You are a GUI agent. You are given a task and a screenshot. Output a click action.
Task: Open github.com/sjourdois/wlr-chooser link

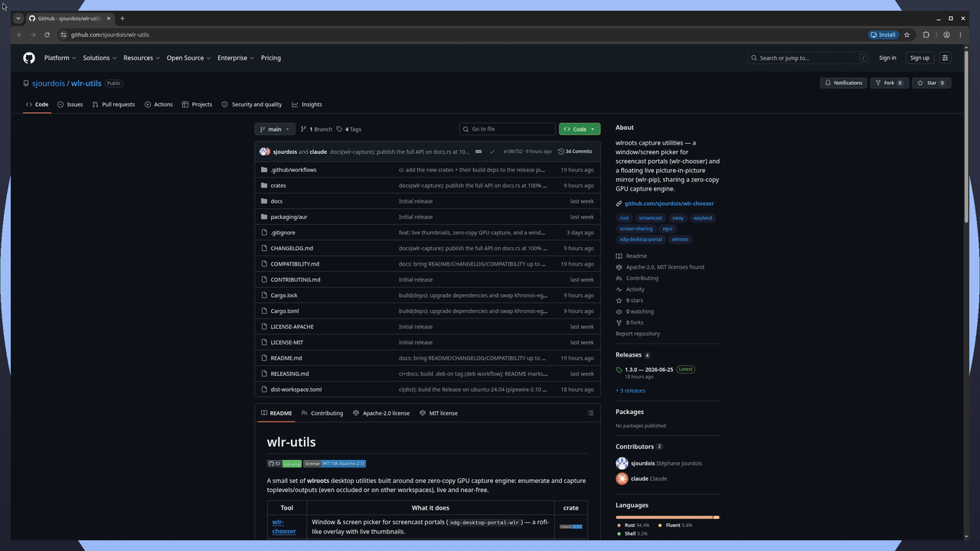(x=669, y=204)
